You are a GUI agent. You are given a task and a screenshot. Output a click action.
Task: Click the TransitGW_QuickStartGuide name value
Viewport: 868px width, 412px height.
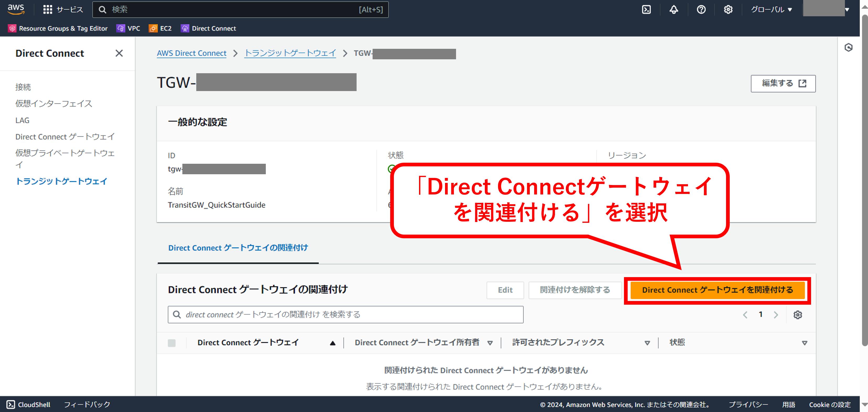click(x=216, y=205)
